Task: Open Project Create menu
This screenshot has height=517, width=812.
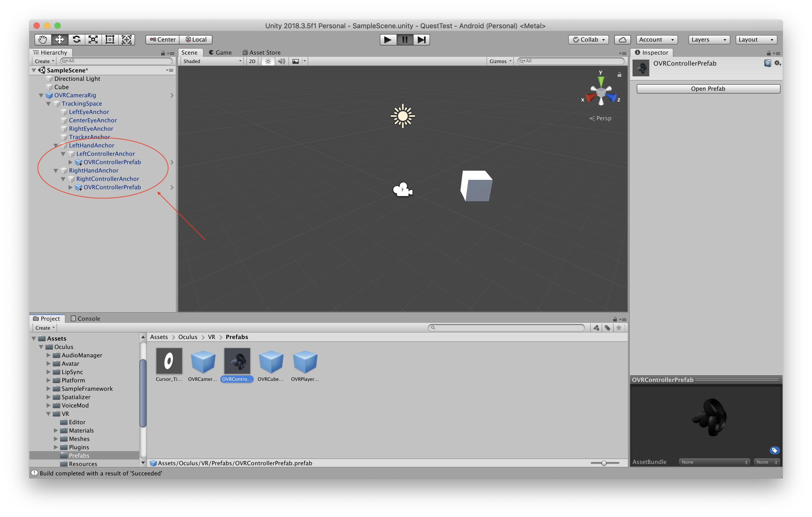Action: pos(45,328)
